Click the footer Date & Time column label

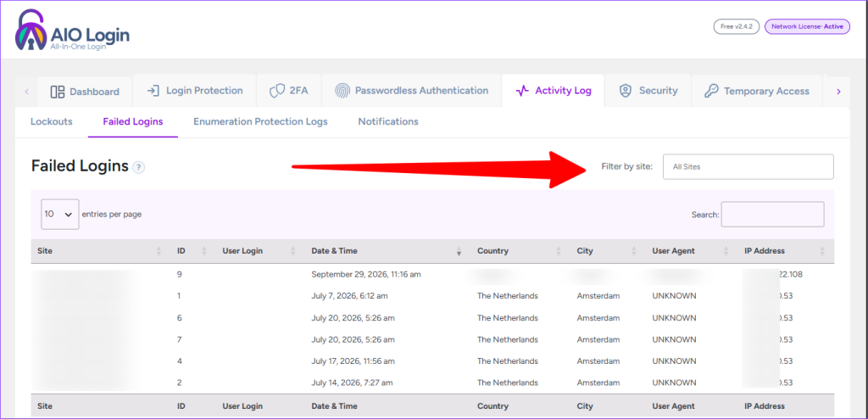pyautogui.click(x=334, y=406)
